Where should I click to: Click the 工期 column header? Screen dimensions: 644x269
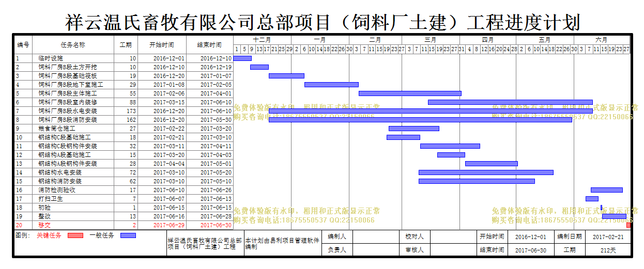(x=126, y=45)
